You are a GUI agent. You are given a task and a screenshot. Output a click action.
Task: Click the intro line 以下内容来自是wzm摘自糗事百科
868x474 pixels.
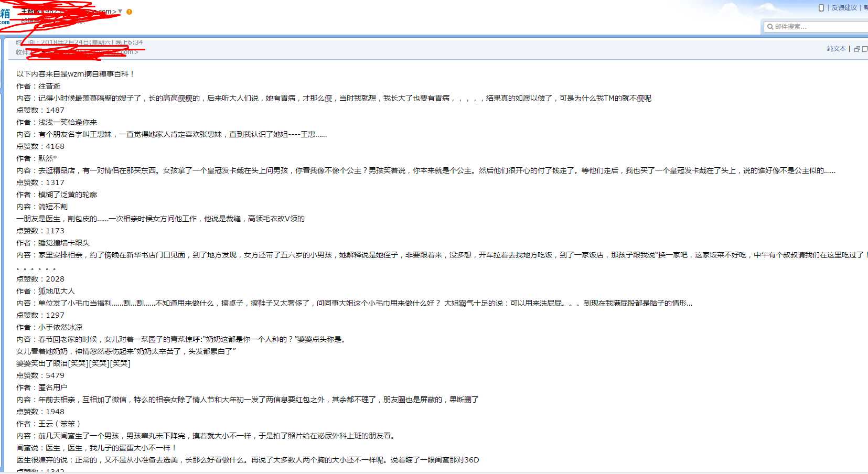point(76,74)
